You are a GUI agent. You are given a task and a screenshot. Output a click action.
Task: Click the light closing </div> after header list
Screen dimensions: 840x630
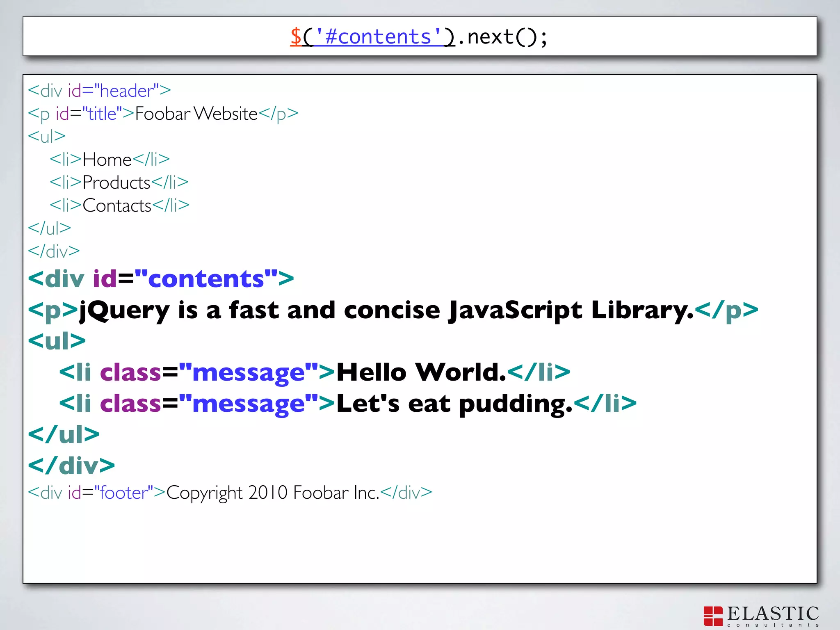point(54,251)
